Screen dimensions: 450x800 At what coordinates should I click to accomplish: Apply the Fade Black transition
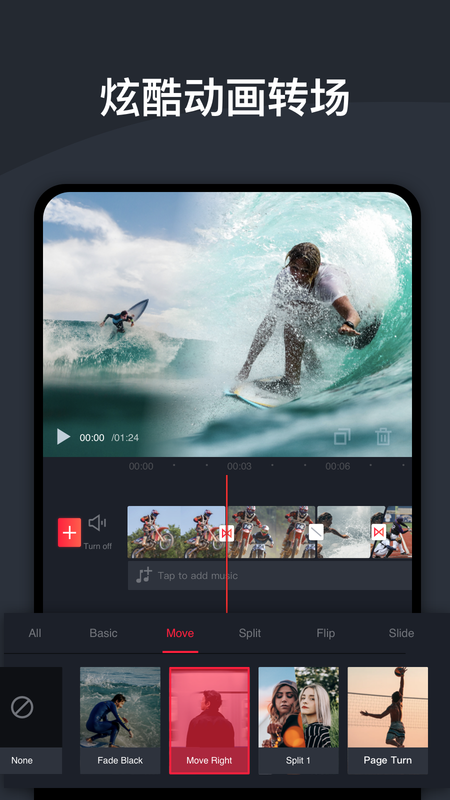120,720
